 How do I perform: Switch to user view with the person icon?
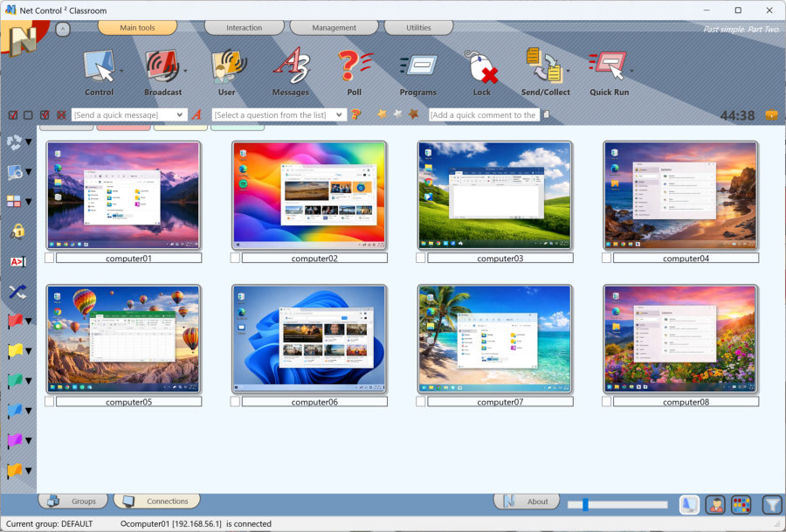click(x=716, y=504)
